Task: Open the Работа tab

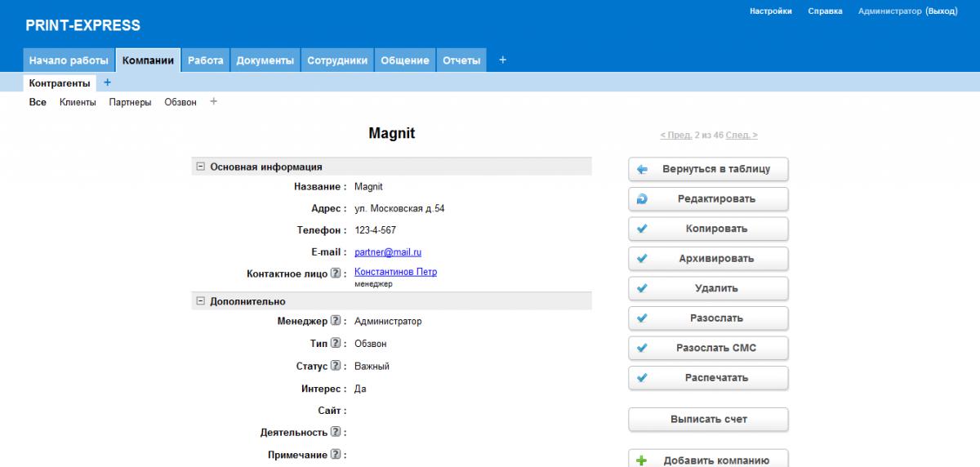Action: 205,60
